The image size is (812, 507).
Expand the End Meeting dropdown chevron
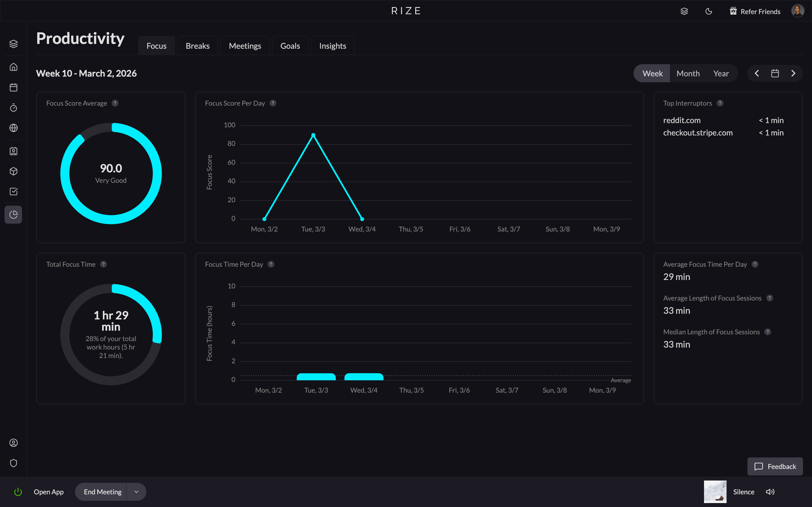[136, 492]
